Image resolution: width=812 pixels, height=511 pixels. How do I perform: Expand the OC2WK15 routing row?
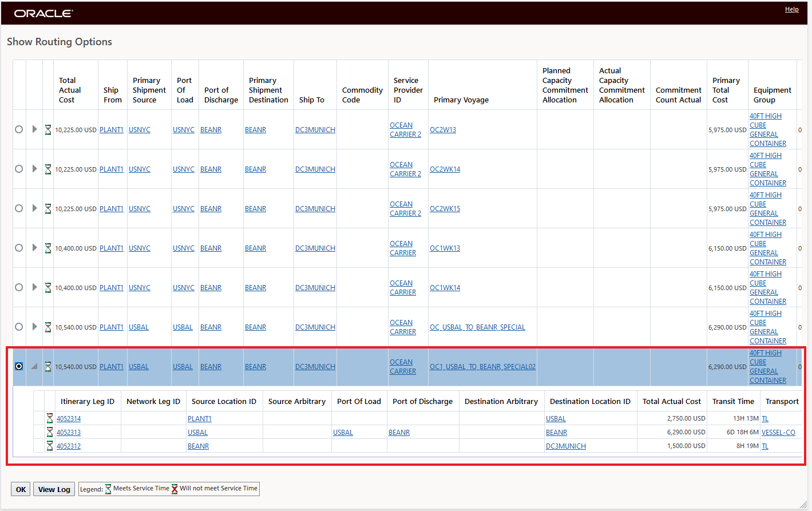tap(34, 208)
